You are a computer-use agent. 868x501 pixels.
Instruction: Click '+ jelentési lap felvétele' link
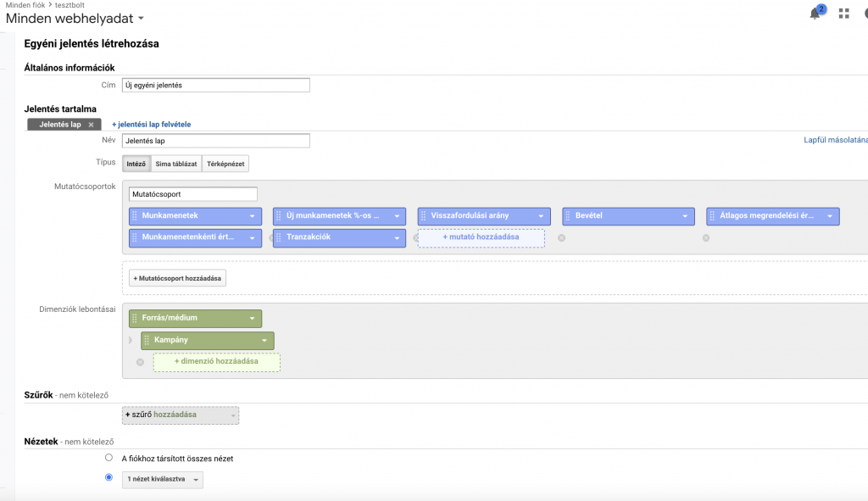(151, 125)
